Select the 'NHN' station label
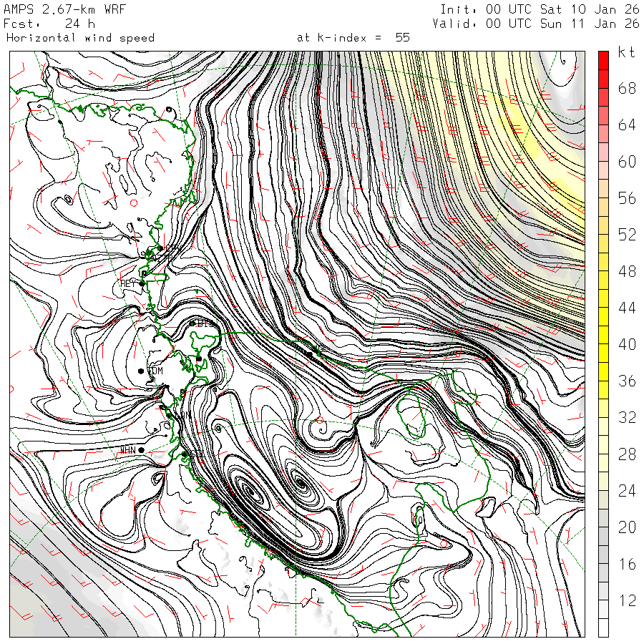 pyautogui.click(x=128, y=451)
